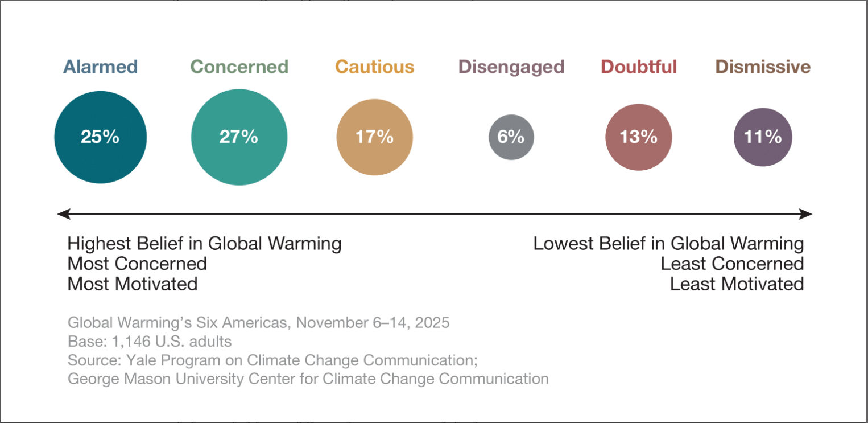Click the Highest Belief in Global Warming text

pyautogui.click(x=204, y=244)
